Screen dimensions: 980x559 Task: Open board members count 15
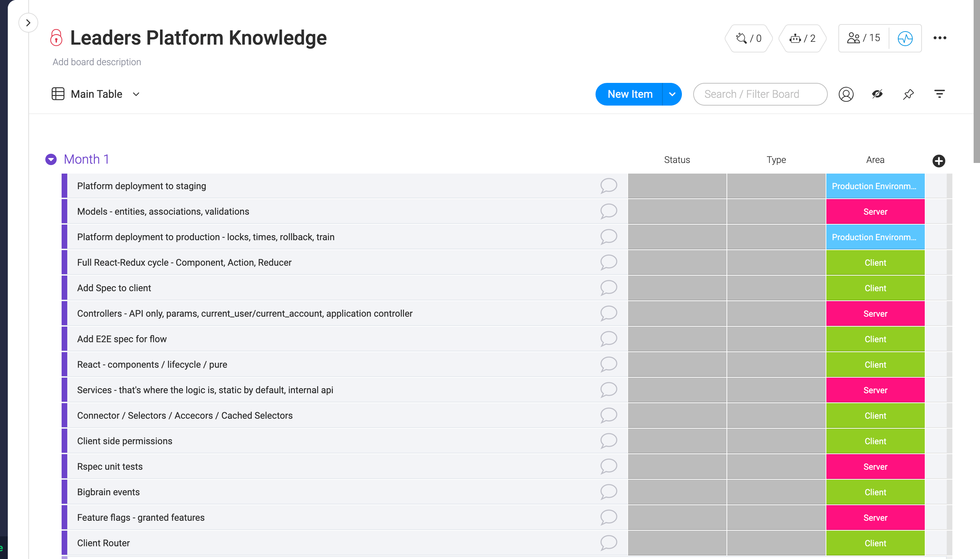tap(864, 38)
